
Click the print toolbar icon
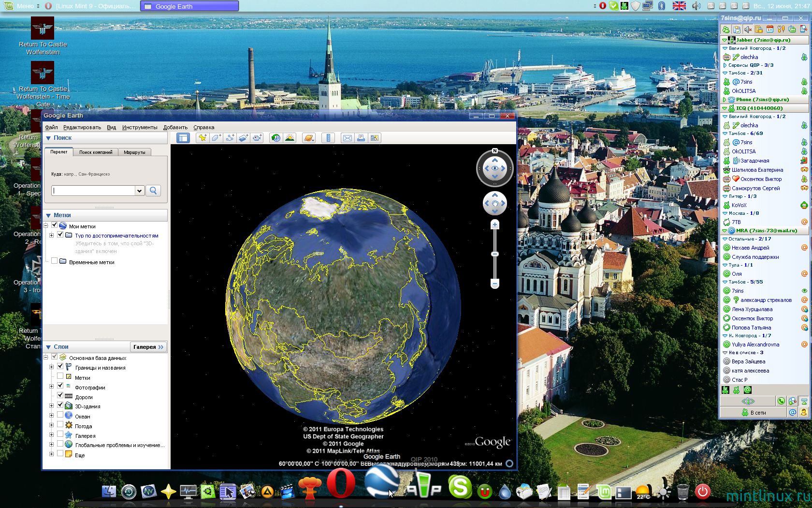361,138
